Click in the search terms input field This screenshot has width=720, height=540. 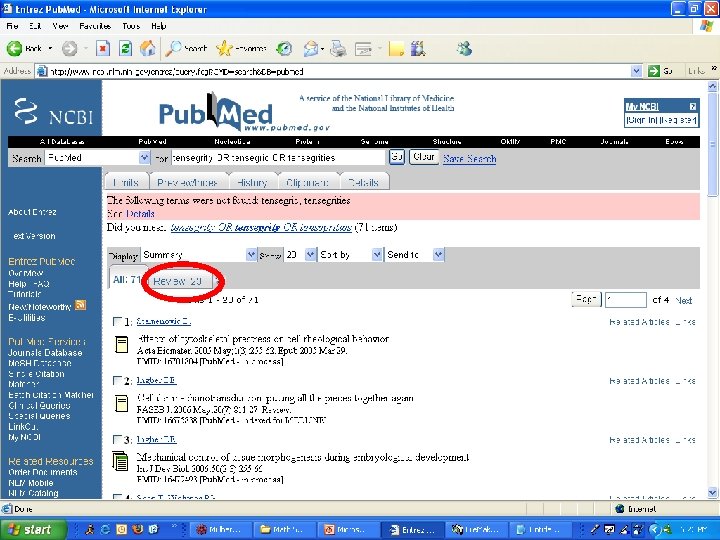coord(277,158)
